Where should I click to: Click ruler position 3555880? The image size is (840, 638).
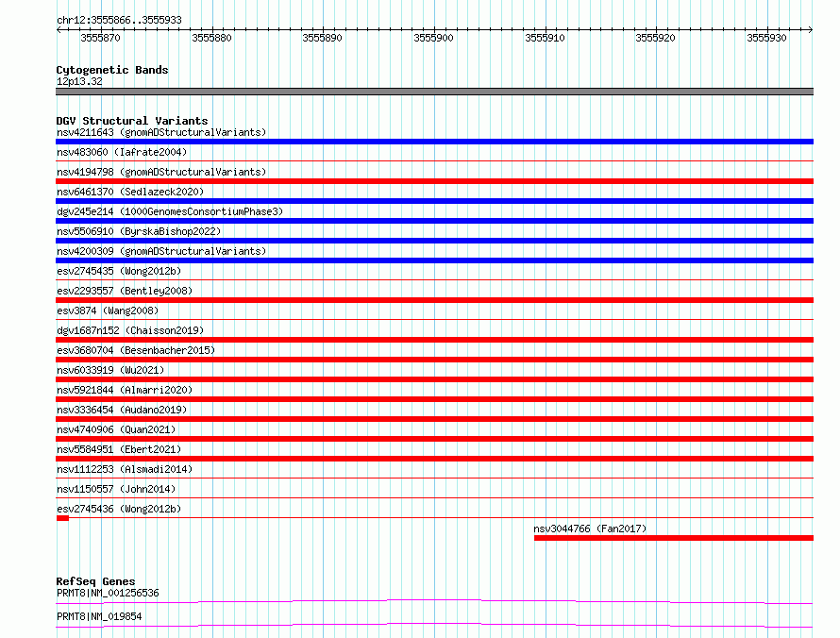click(211, 38)
